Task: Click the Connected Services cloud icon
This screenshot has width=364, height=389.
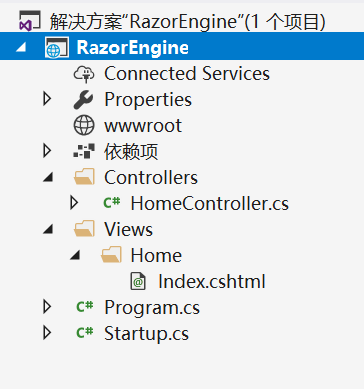Action: [84, 74]
